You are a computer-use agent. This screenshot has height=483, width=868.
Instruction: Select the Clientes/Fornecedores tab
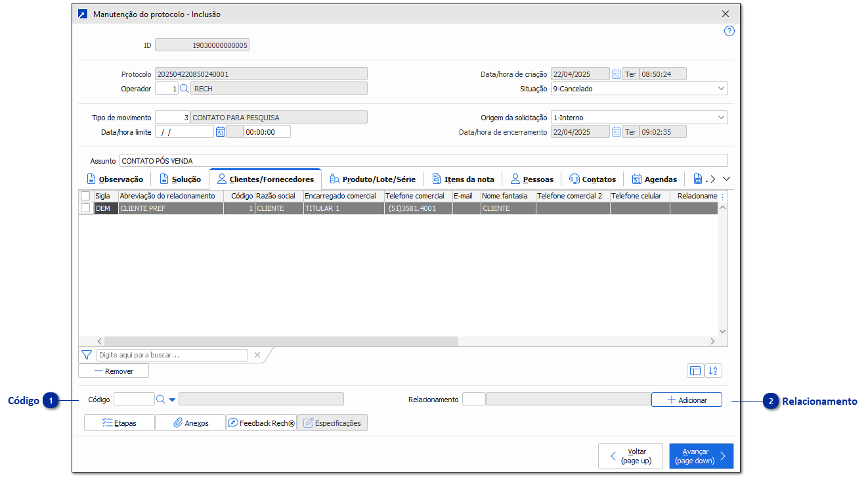coord(265,179)
